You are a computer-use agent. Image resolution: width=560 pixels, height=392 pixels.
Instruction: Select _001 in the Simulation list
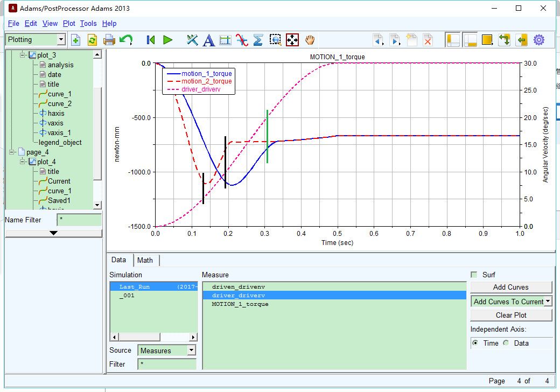pos(153,295)
